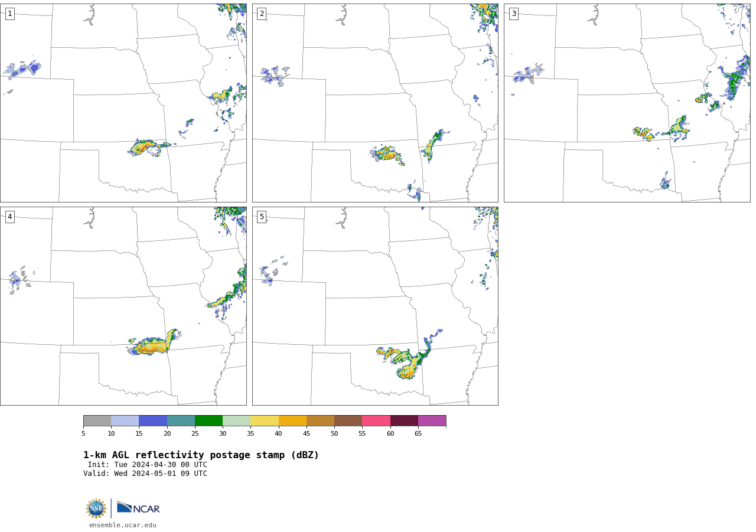Select the pale green 30-35 dBZ swatch
756x532 pixels.
[236, 421]
